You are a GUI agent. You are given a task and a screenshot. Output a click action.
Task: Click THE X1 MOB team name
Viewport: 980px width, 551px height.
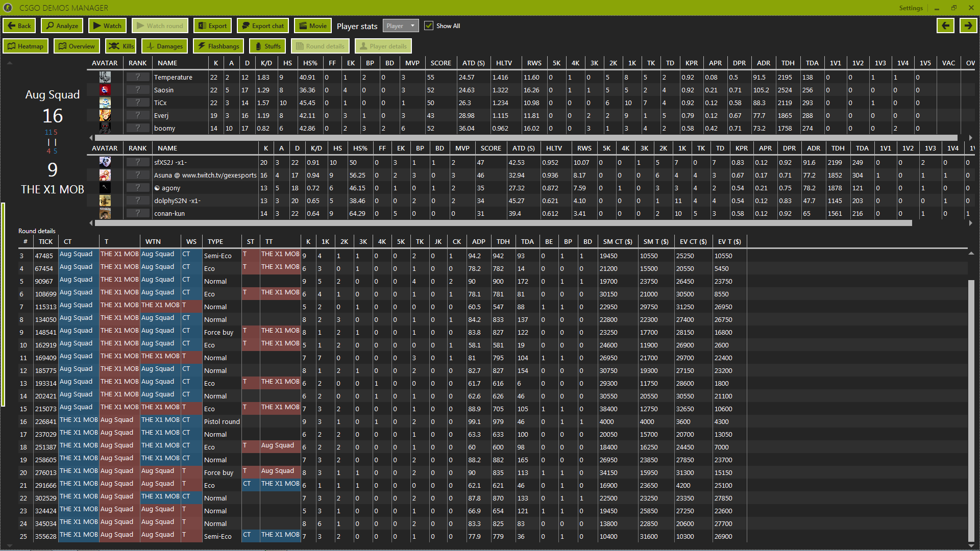(x=53, y=189)
